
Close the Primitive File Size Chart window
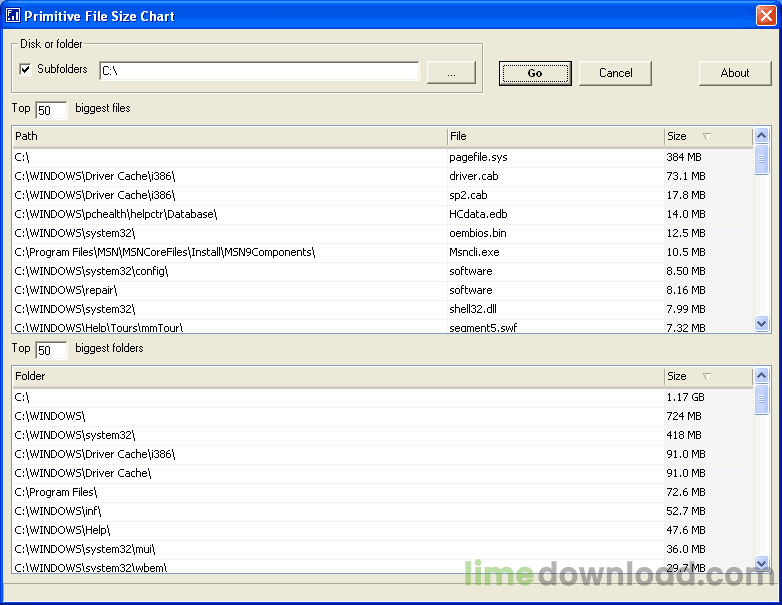[x=766, y=15]
